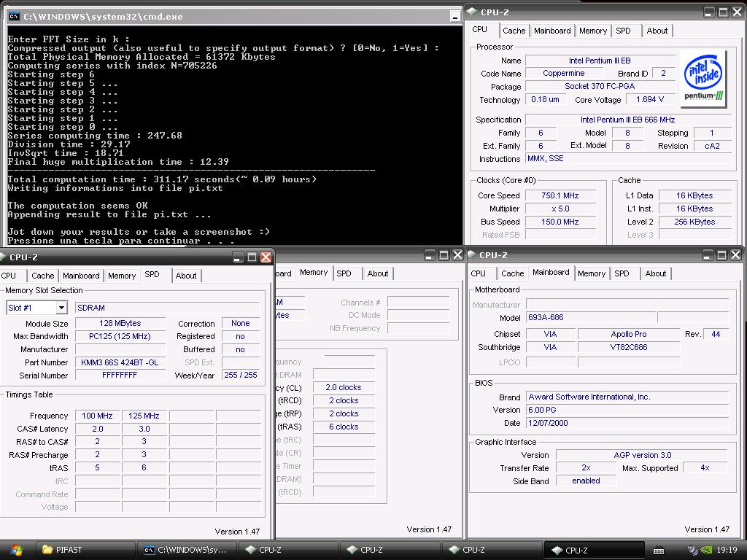Open Memory tab in Mainboard CPU-Z window
The width and height of the screenshot is (747, 560).
click(x=591, y=274)
